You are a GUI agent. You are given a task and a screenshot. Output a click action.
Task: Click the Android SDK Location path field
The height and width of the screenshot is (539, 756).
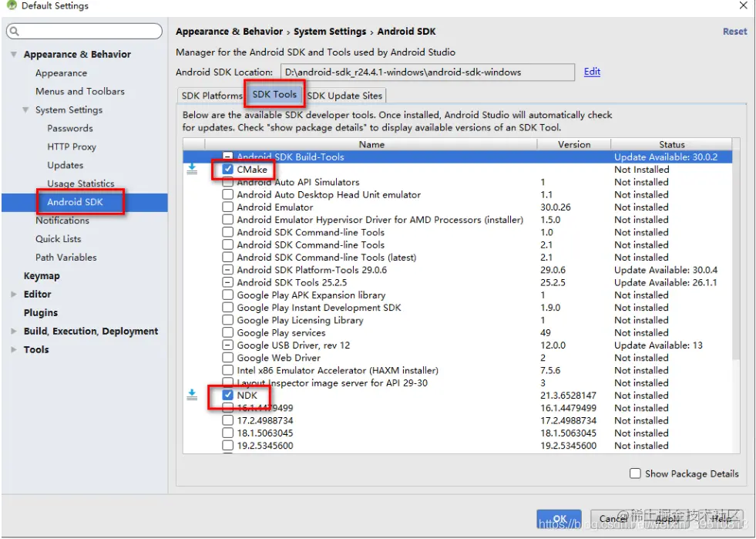tap(428, 72)
